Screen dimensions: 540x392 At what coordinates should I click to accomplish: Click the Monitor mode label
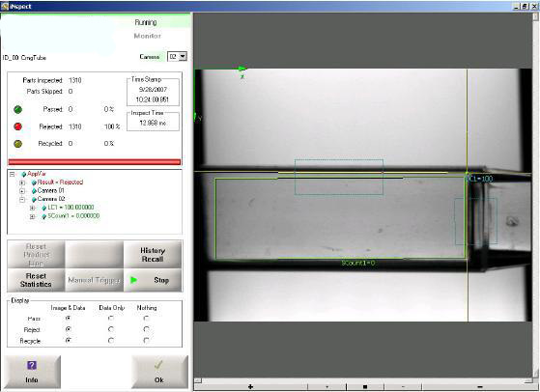[148, 36]
